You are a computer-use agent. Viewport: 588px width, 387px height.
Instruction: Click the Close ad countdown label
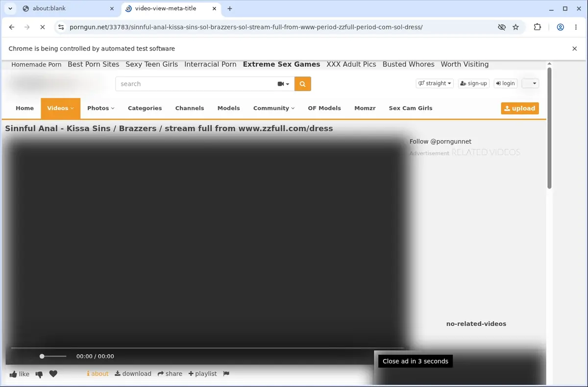pyautogui.click(x=416, y=361)
